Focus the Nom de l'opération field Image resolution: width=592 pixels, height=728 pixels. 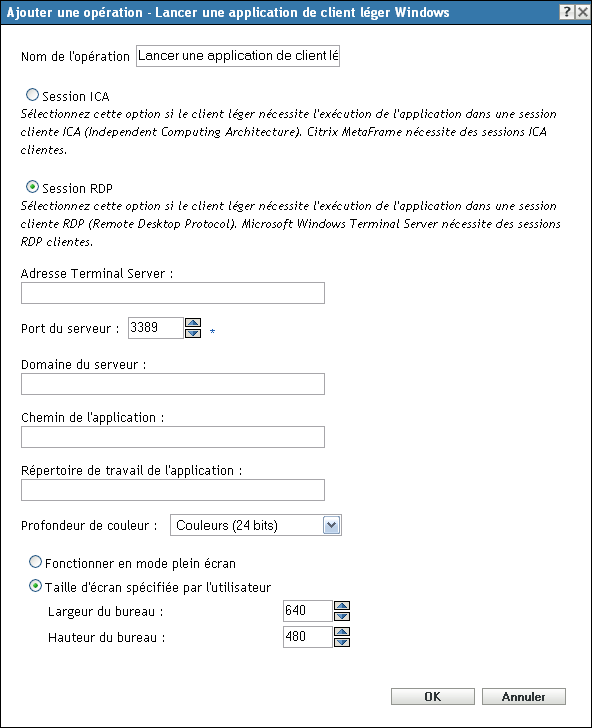[x=238, y=56]
